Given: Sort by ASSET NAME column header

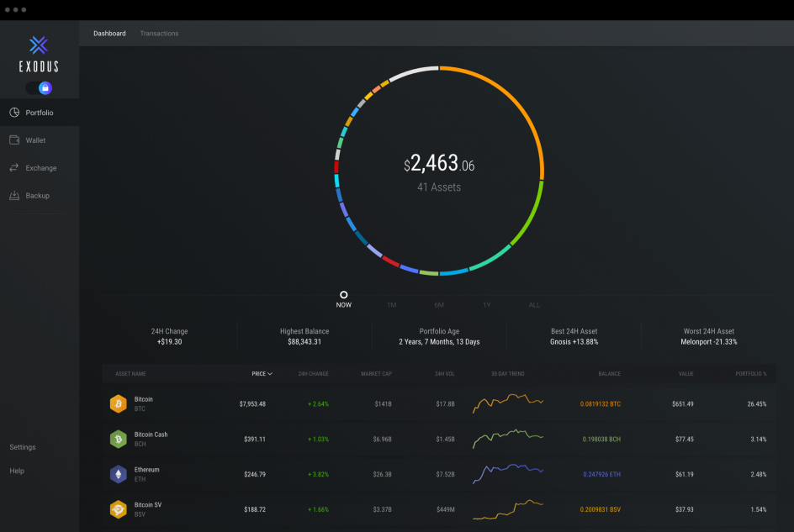Looking at the screenshot, I should pyautogui.click(x=130, y=373).
